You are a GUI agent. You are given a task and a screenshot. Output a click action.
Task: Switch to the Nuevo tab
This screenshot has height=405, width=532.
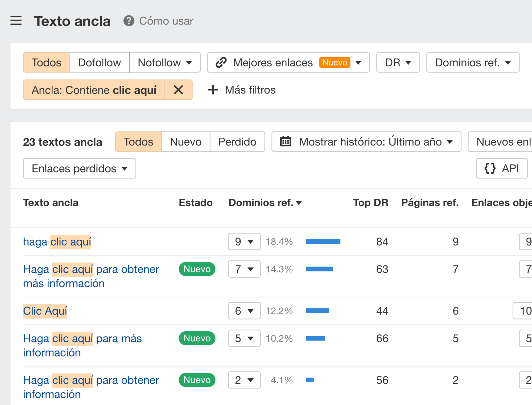(x=185, y=142)
